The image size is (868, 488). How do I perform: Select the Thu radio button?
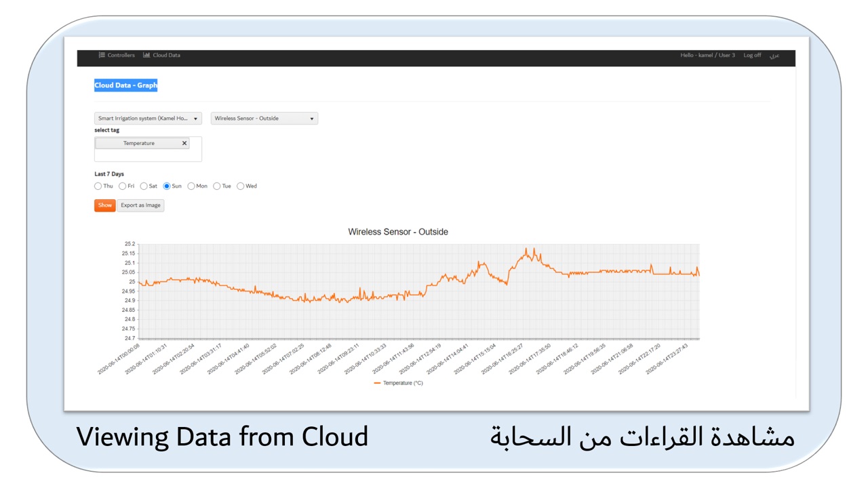pyautogui.click(x=98, y=186)
